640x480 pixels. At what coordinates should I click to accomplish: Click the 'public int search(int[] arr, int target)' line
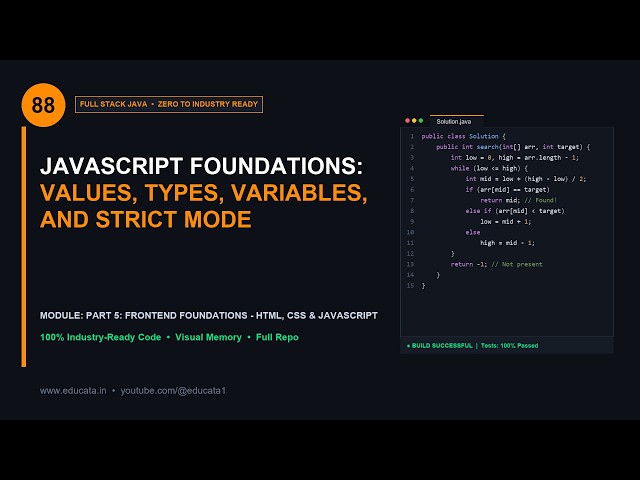pyautogui.click(x=513, y=147)
